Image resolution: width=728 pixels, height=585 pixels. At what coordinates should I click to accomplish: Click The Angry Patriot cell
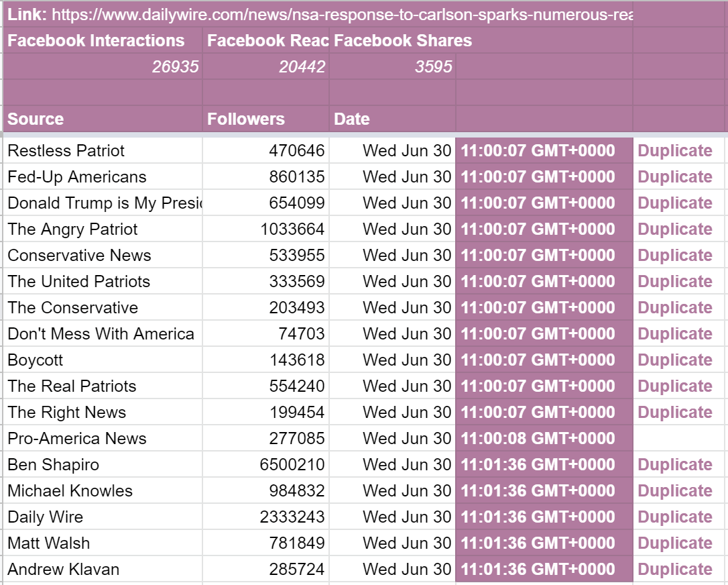pos(103,229)
